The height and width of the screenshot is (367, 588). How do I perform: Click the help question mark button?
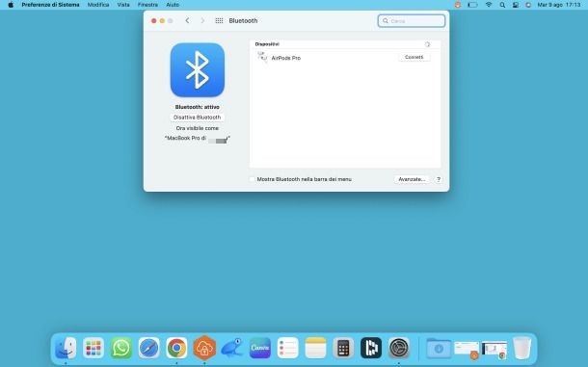point(439,179)
